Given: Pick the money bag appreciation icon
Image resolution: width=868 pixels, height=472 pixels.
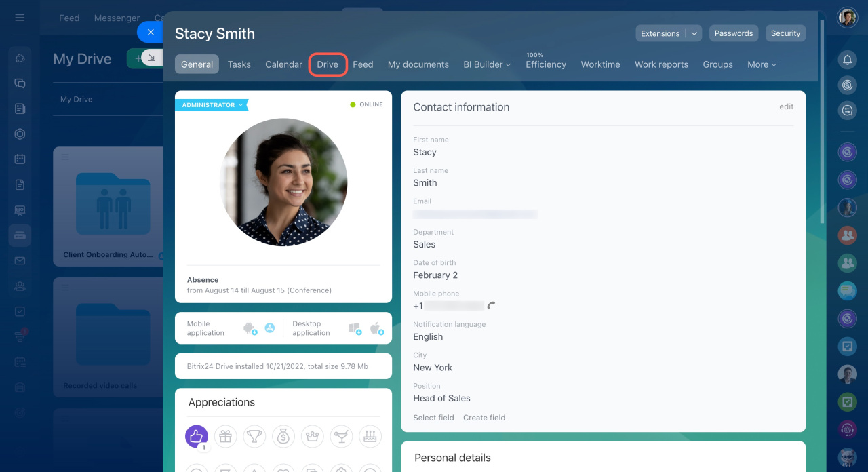Looking at the screenshot, I should [283, 436].
